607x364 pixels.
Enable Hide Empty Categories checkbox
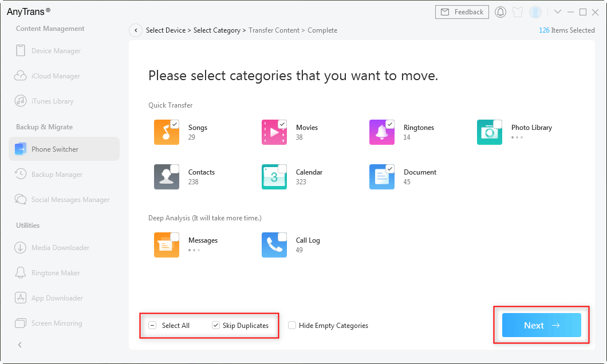292,326
